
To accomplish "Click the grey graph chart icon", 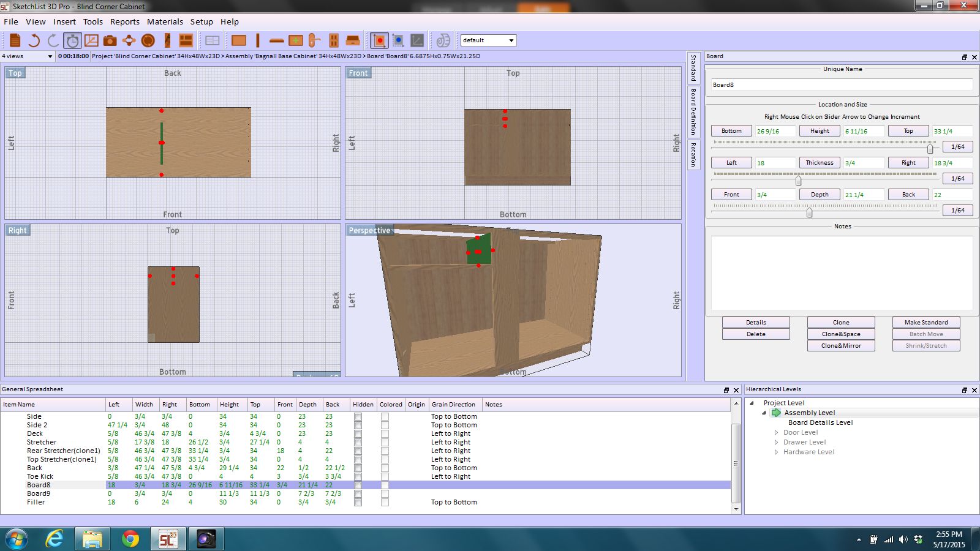I will coord(417,40).
